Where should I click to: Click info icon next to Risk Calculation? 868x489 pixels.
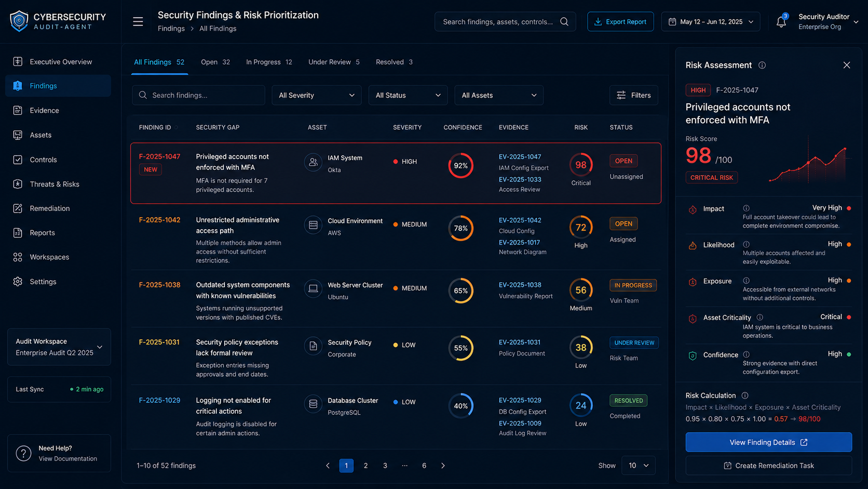[745, 395]
